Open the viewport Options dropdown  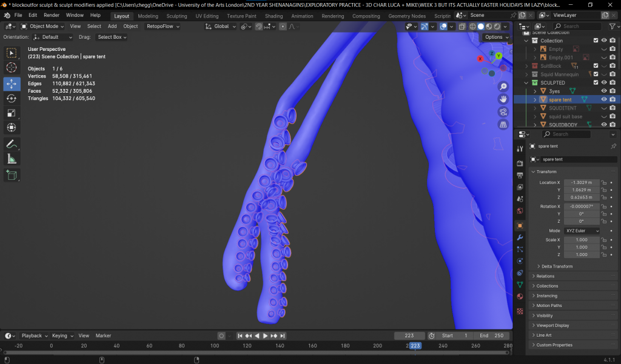(x=497, y=37)
